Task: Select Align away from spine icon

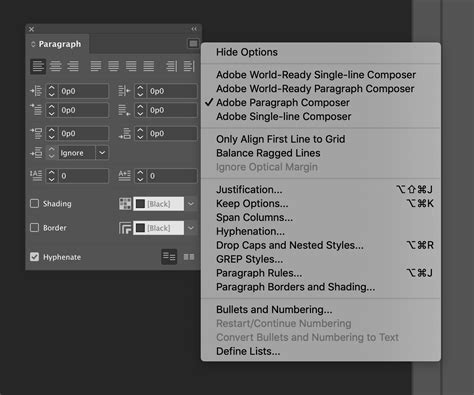Action: coord(189,66)
